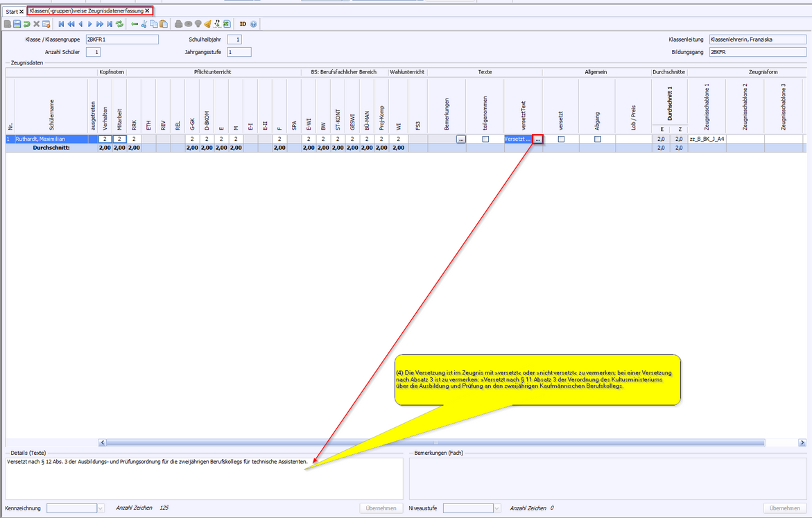The width and height of the screenshot is (812, 518).
Task: Open help via blue question mark icon
Action: (x=254, y=24)
